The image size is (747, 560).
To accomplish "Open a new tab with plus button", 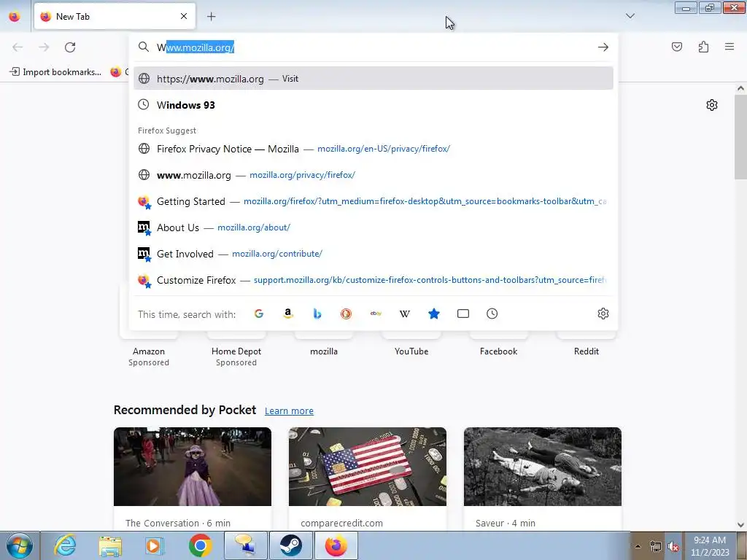I will (x=211, y=16).
